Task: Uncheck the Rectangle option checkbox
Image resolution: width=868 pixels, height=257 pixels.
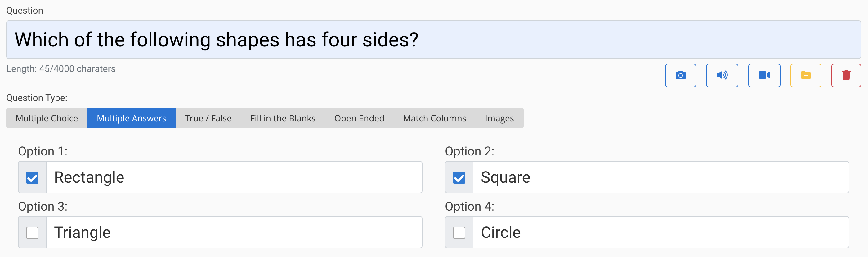Action: pyautogui.click(x=32, y=177)
